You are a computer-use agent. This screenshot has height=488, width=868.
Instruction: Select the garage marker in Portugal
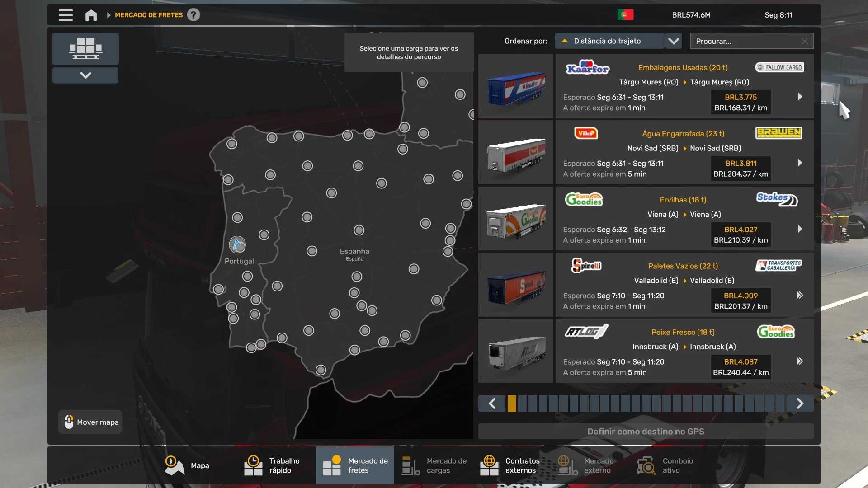tap(237, 244)
